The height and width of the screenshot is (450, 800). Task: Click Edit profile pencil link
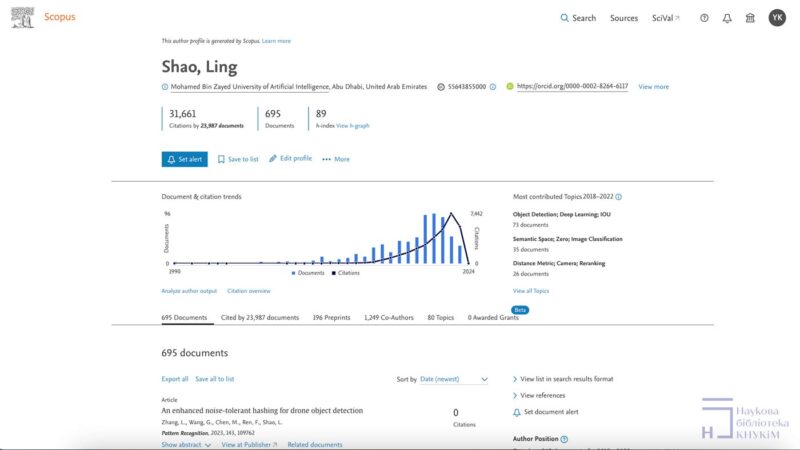point(290,158)
